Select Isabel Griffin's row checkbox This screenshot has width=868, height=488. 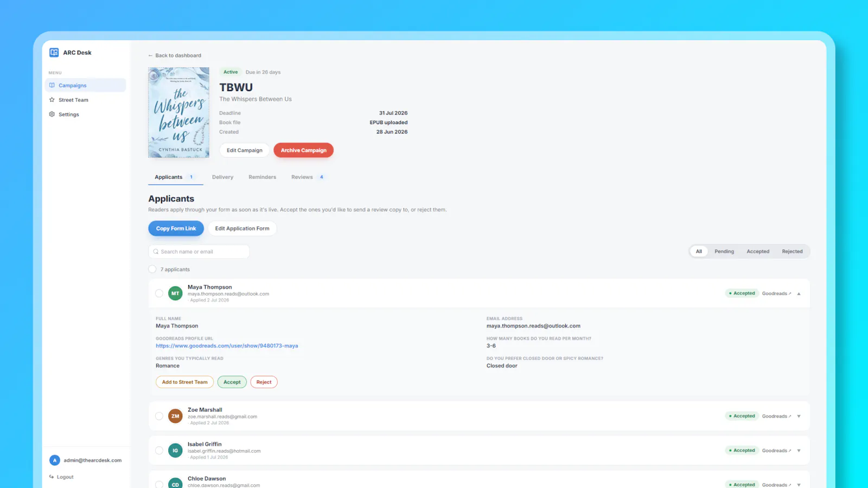click(x=159, y=451)
